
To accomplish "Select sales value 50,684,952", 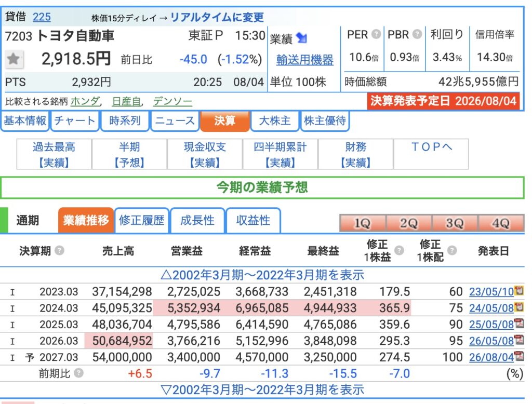I will (x=122, y=341).
